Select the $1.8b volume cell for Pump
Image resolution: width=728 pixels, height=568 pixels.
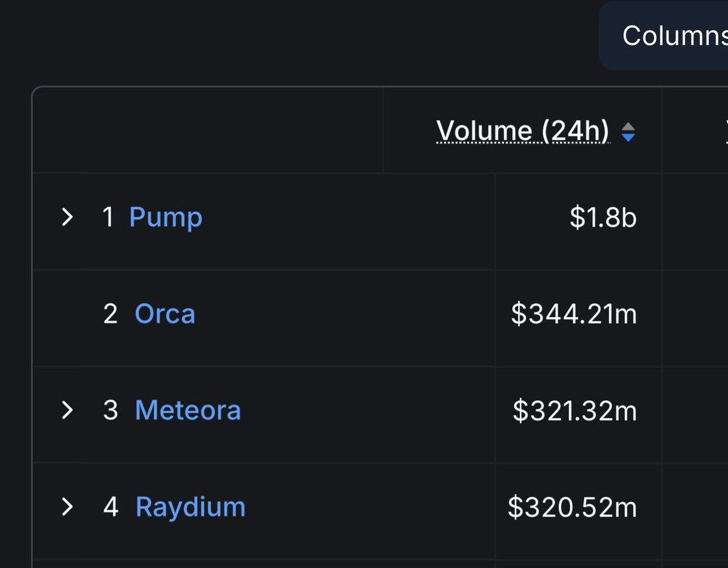click(578, 222)
